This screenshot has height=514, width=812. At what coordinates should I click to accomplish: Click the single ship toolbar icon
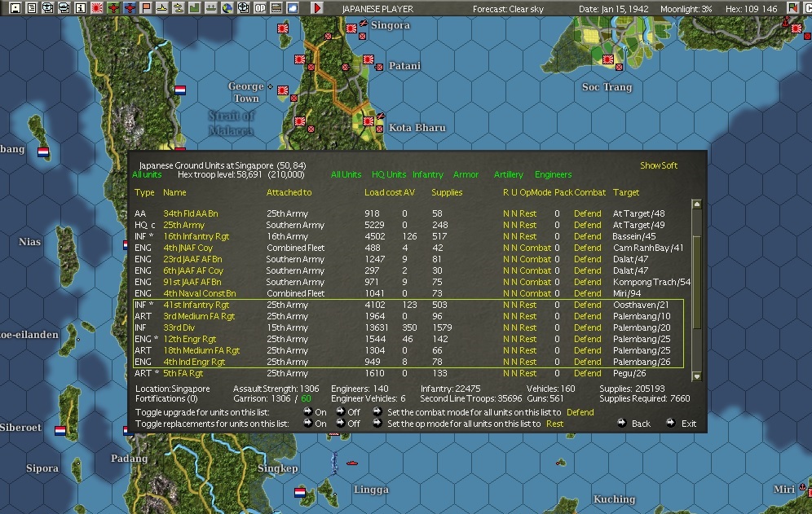[162, 8]
